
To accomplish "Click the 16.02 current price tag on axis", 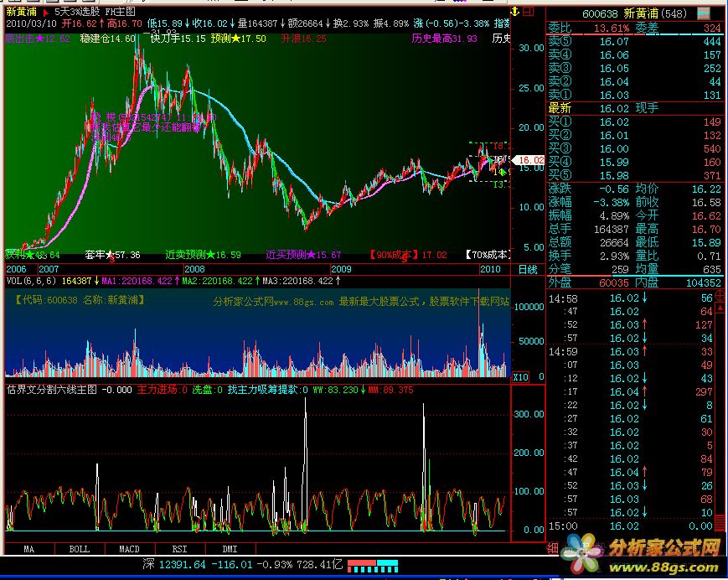I will 529,160.
